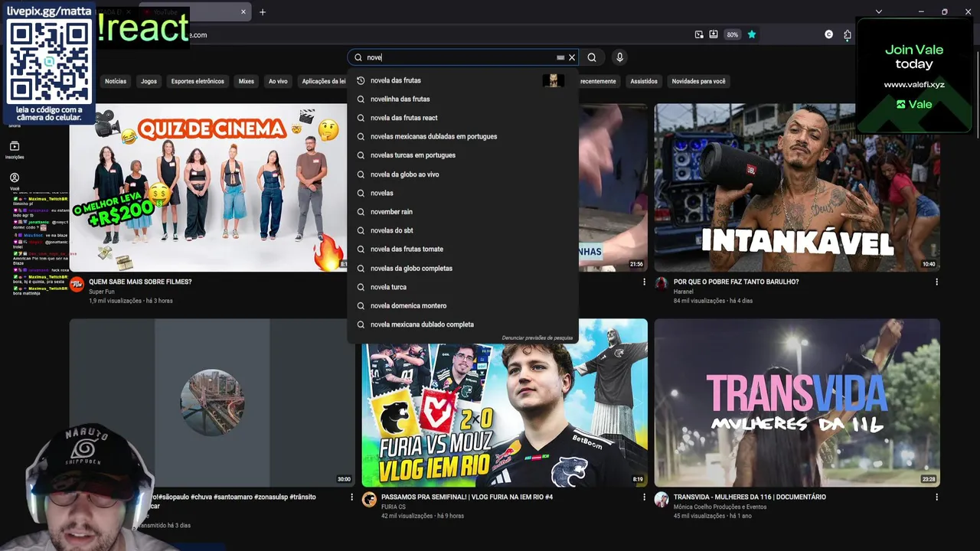
Task: Open the 30:00 livestream video thumbnail
Action: tap(212, 403)
